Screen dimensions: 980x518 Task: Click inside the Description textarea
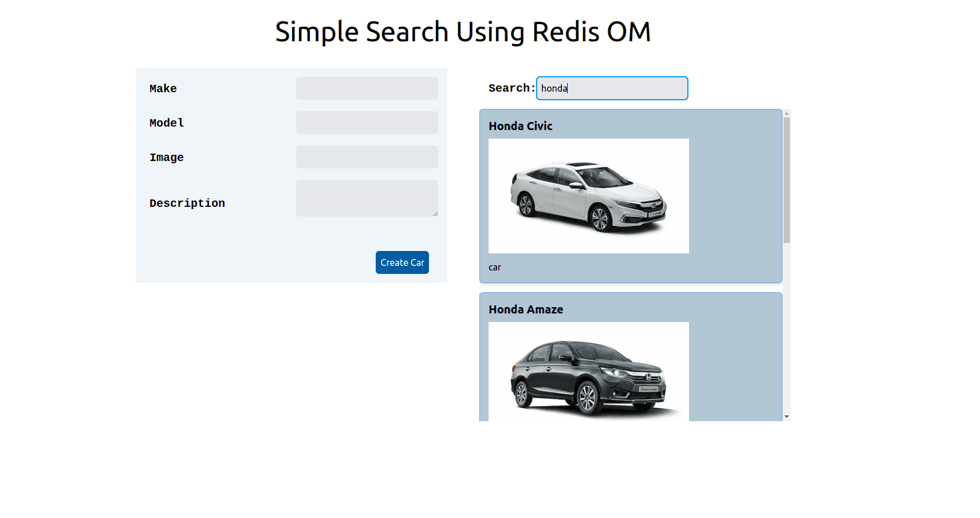(367, 198)
